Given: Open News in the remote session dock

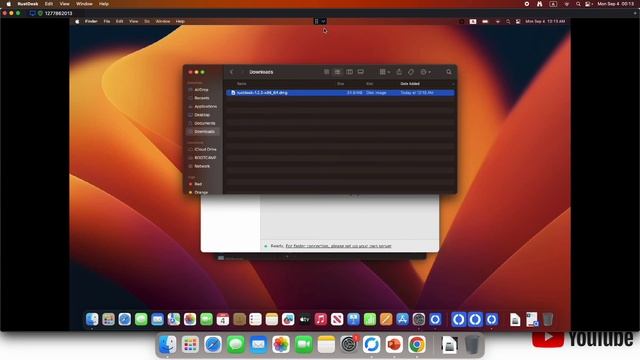Looking at the screenshot, I should pos(337,319).
